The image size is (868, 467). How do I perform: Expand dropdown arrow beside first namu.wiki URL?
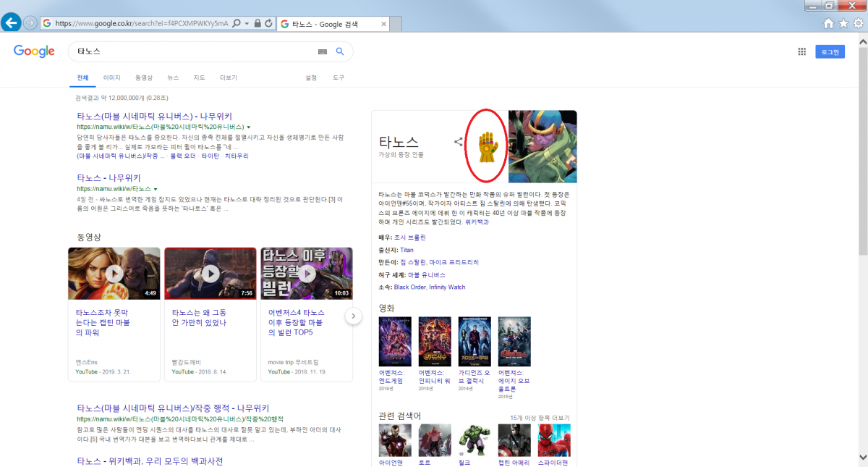point(249,127)
